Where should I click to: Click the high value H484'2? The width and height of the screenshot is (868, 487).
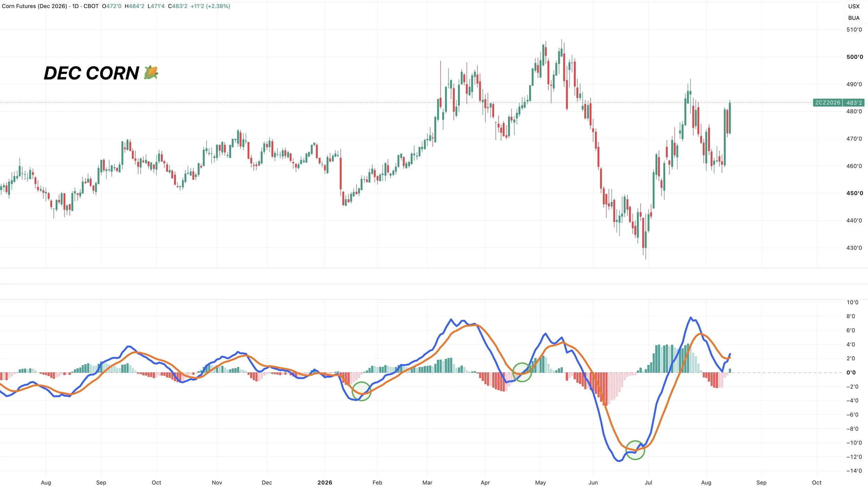(134, 6)
